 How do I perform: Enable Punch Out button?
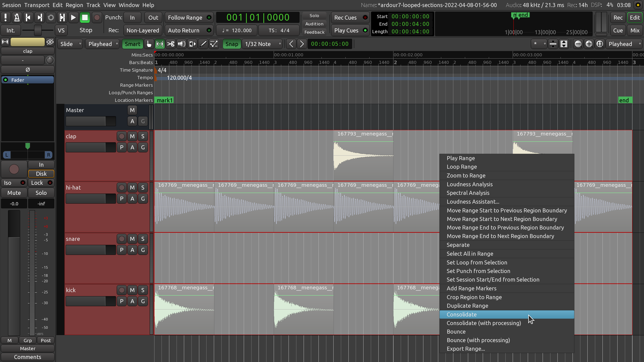[153, 17]
